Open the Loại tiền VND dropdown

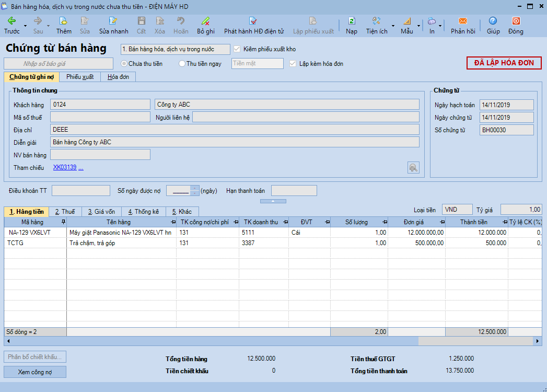point(457,210)
